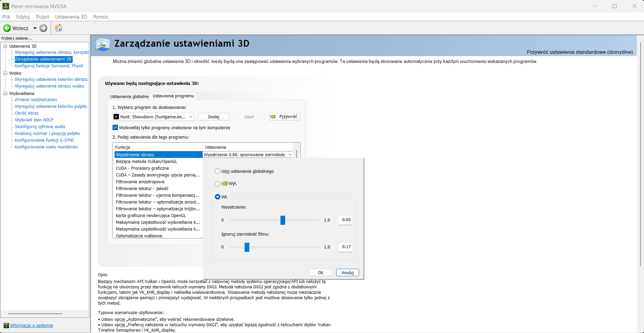The image size is (644, 333).
Task: Open 'Dostosuj rozmiar i pozycję pulpitu'
Action: (x=48, y=134)
